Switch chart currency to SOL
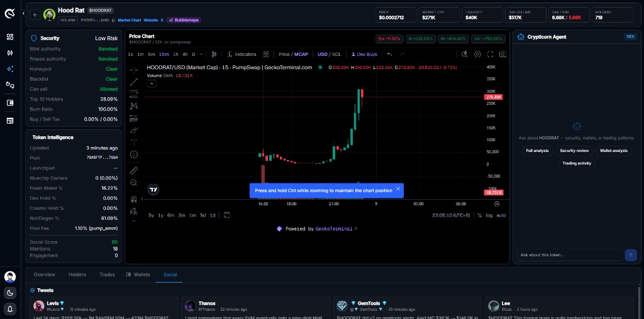The image size is (644, 319). (336, 54)
